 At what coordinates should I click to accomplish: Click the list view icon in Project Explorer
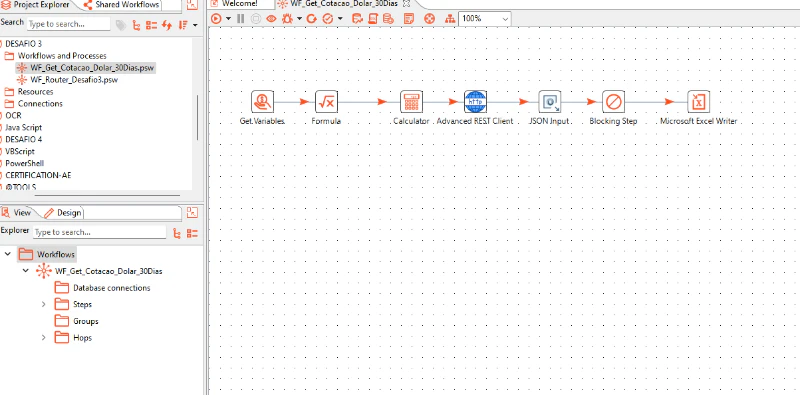coord(152,25)
